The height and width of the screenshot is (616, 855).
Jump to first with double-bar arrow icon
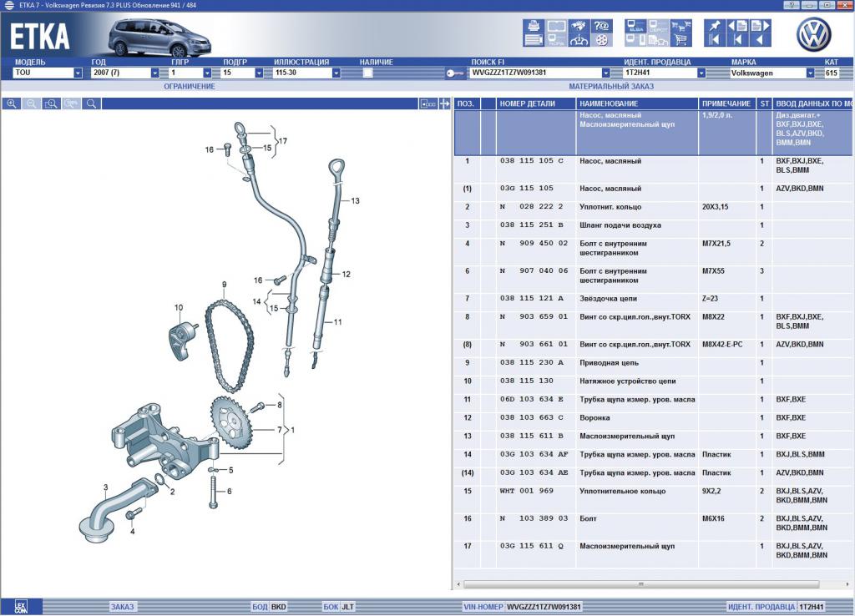[715, 40]
